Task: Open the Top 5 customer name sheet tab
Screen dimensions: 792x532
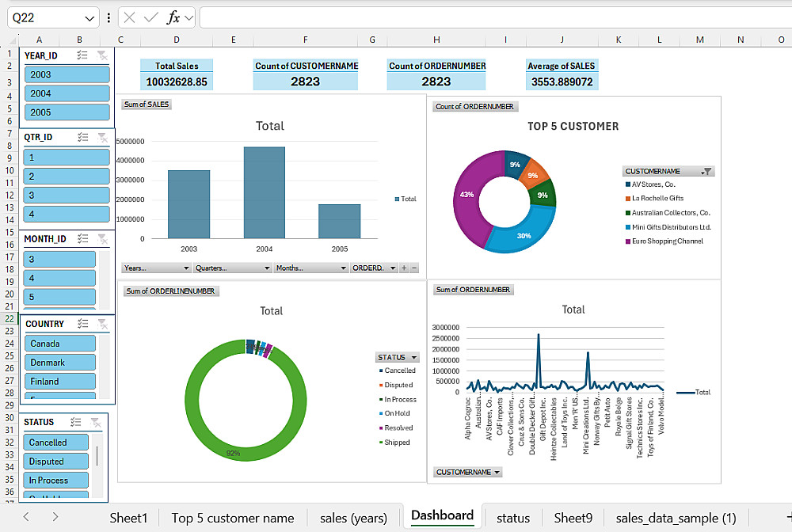Action: pos(232,518)
